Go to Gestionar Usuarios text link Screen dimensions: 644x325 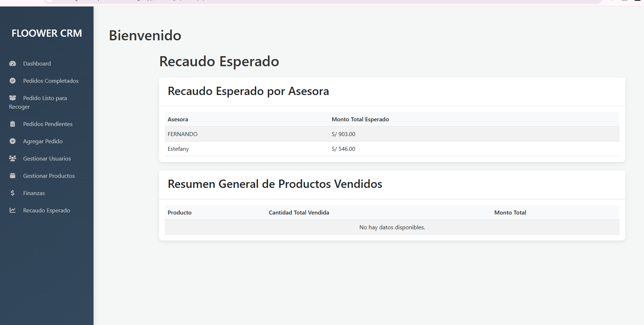[47, 159]
